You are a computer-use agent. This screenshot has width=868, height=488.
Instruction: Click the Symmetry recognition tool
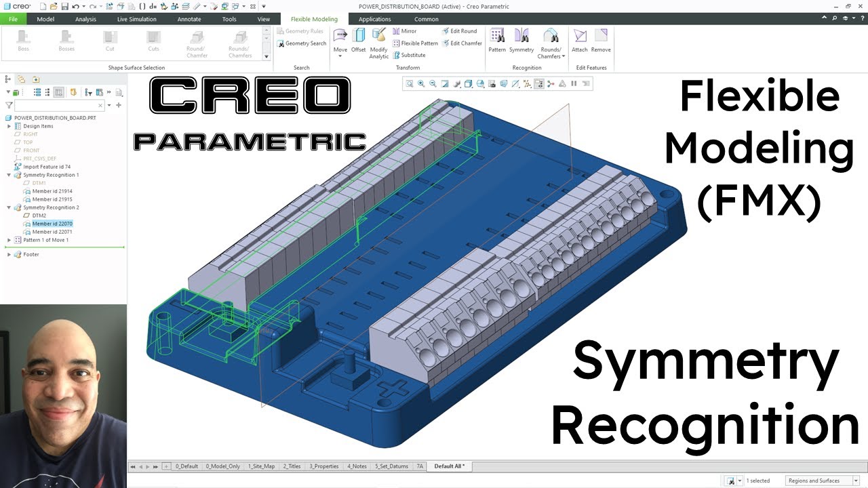[x=521, y=40]
